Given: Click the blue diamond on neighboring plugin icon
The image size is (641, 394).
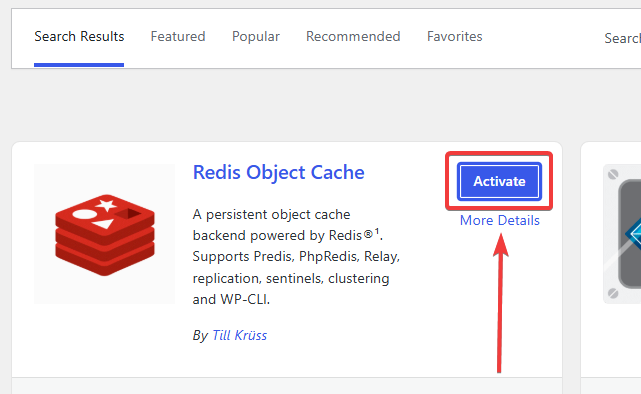Looking at the screenshot, I should coord(633,234).
